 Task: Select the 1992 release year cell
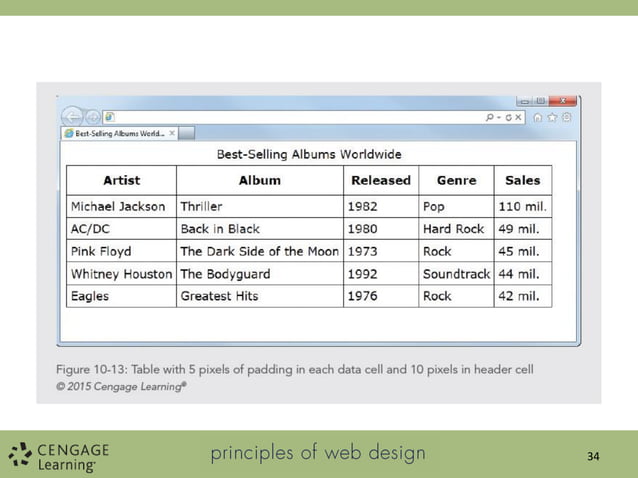[381, 274]
